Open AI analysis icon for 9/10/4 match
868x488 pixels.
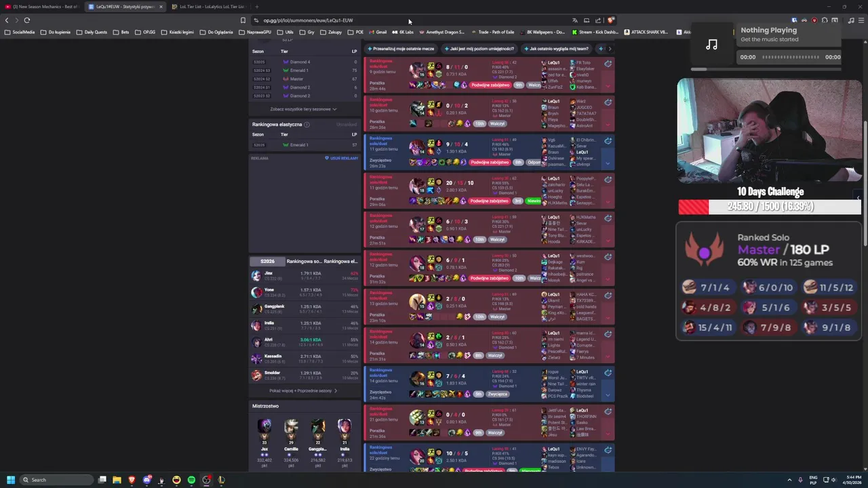coord(608,141)
